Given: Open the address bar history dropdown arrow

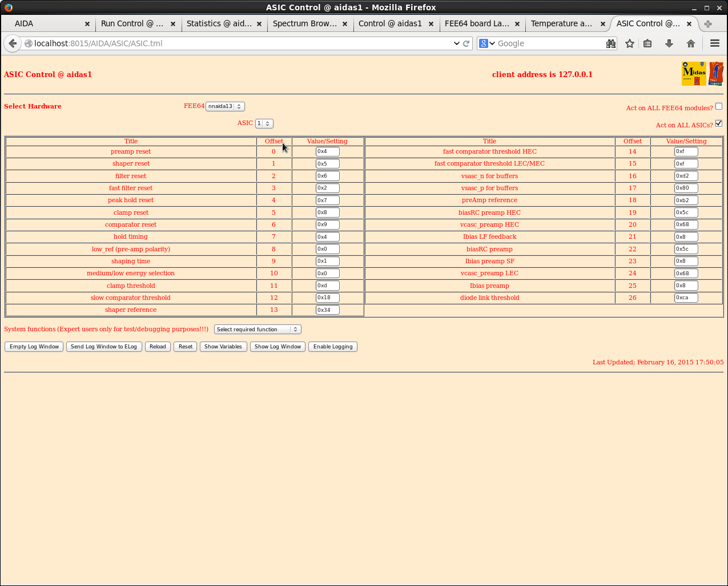Looking at the screenshot, I should (456, 43).
